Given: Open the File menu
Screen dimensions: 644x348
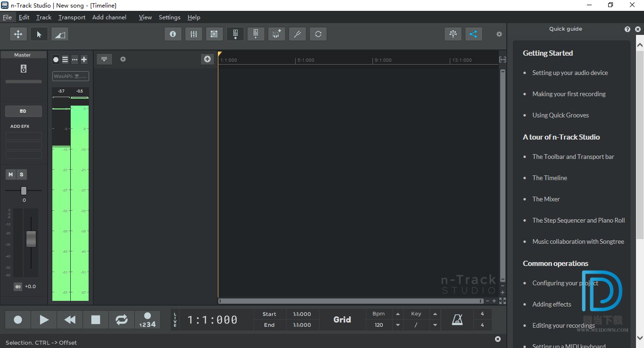Looking at the screenshot, I should click(x=7, y=17).
